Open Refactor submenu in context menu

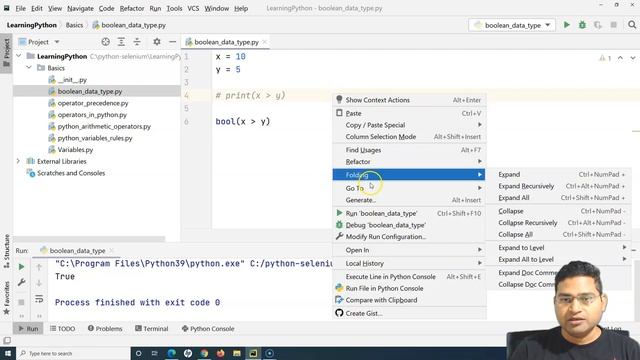pyautogui.click(x=409, y=162)
